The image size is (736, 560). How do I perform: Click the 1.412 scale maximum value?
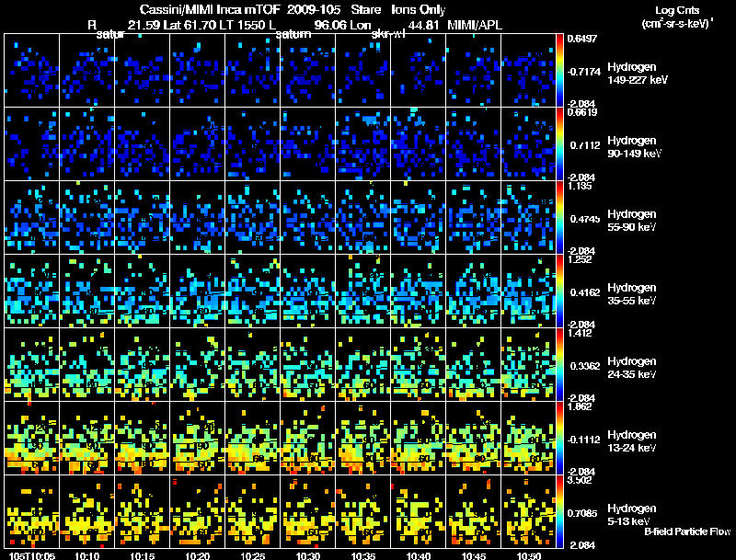click(x=580, y=333)
